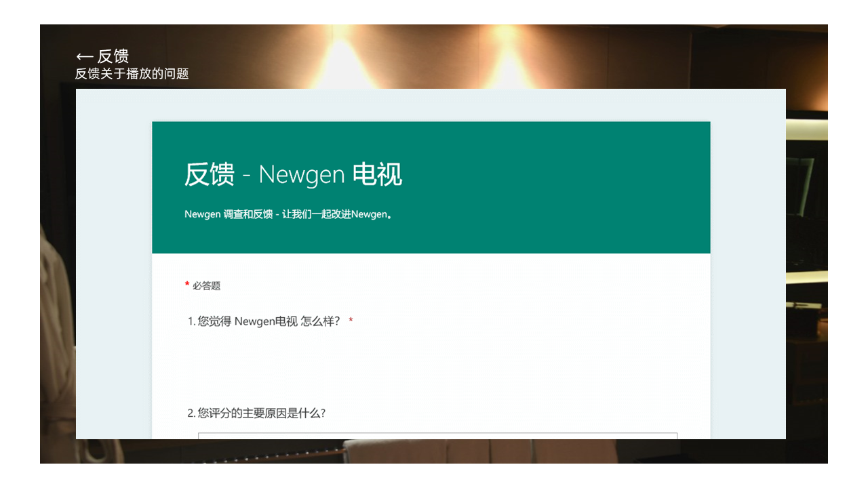This screenshot has width=868, height=488.
Task: Click the subtitle 让我们一起改进Newgen
Action: point(337,214)
